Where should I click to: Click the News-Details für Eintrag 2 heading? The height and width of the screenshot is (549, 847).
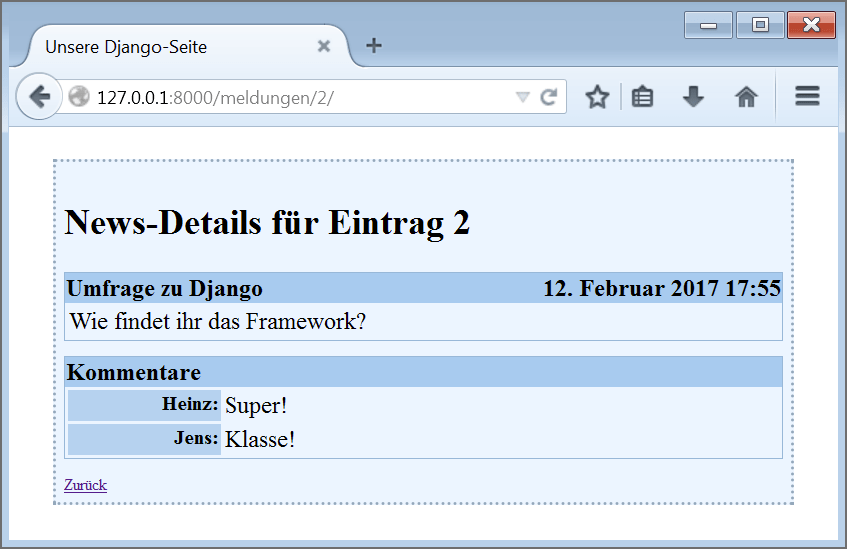tap(267, 222)
